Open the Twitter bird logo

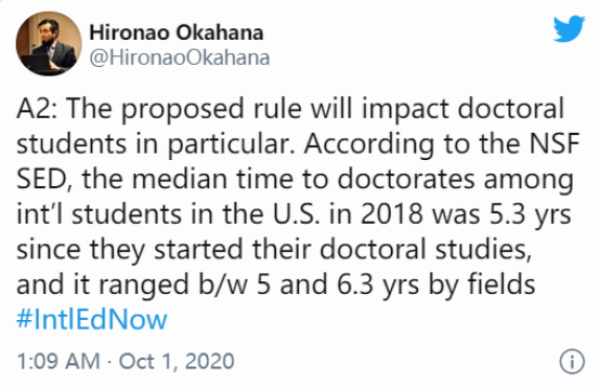(569, 28)
